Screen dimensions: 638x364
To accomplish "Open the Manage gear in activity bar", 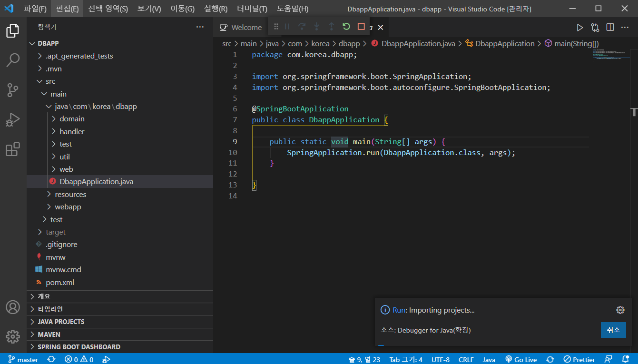I will pos(13,336).
